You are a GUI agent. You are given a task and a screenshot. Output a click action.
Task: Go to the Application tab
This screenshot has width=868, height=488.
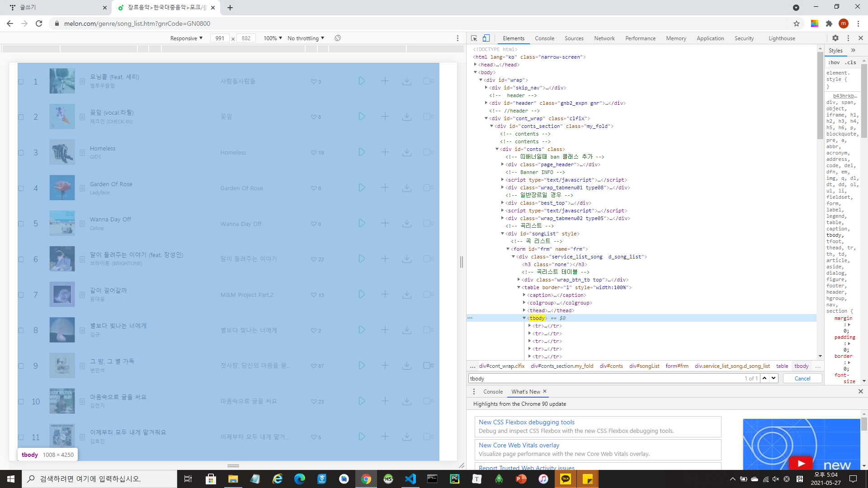coord(710,38)
